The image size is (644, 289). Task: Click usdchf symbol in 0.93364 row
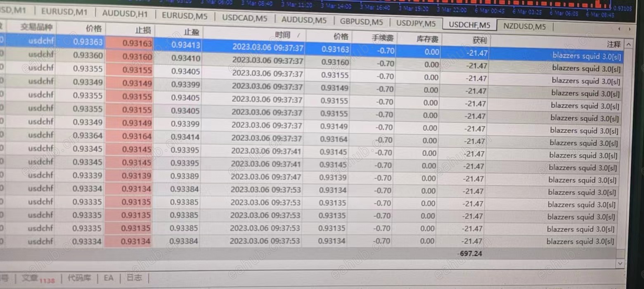(x=41, y=135)
